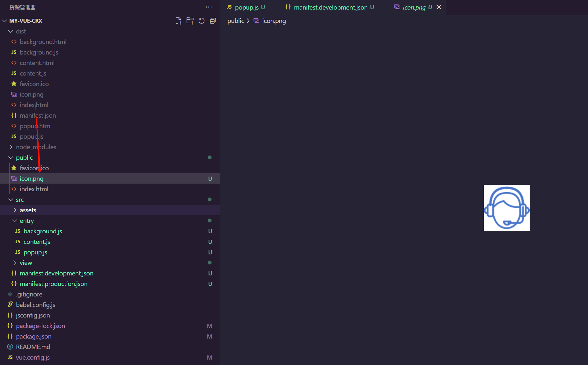
Task: Open popup.html in dist
Action: pos(36,126)
